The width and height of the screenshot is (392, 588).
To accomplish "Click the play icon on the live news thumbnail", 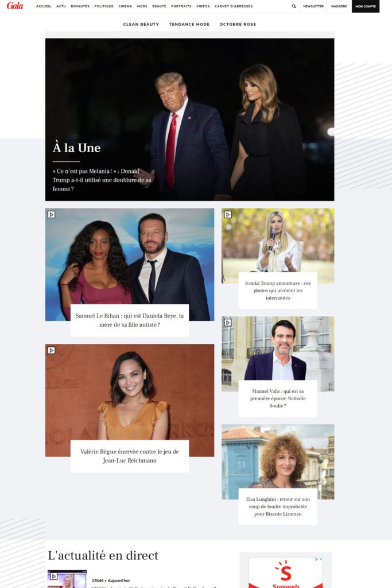I will point(54,576).
